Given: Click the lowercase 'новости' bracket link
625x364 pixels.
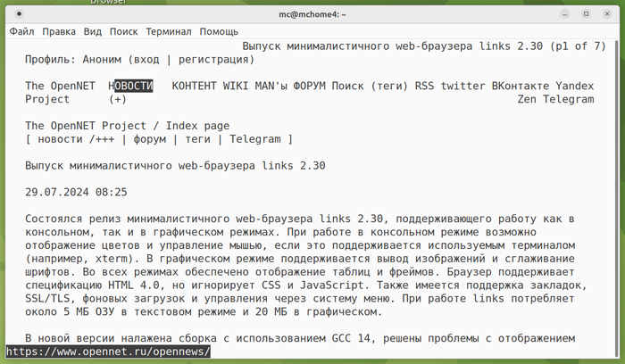Looking at the screenshot, I should pos(60,139).
